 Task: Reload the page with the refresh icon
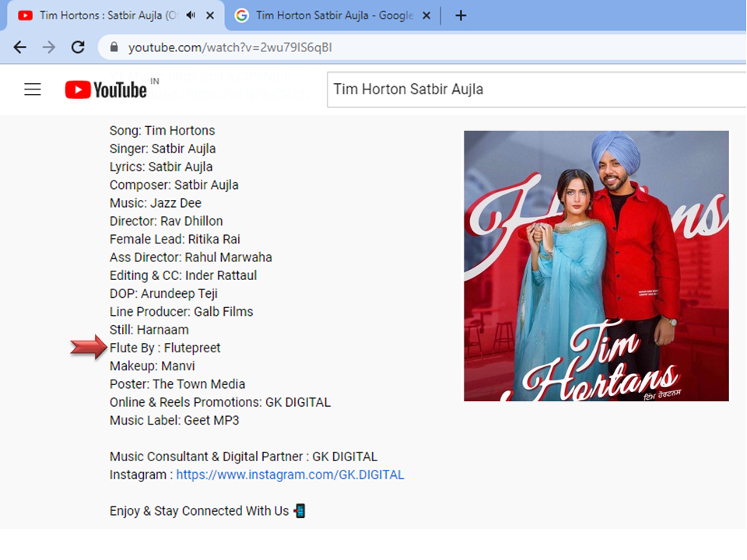[x=78, y=47]
